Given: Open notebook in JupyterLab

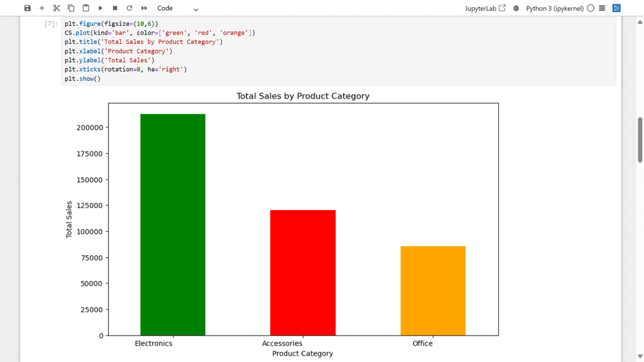Looking at the screenshot, I should (485, 8).
